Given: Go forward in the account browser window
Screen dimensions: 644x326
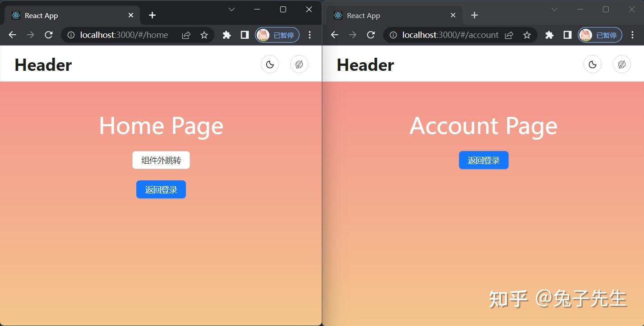Looking at the screenshot, I should pyautogui.click(x=352, y=35).
